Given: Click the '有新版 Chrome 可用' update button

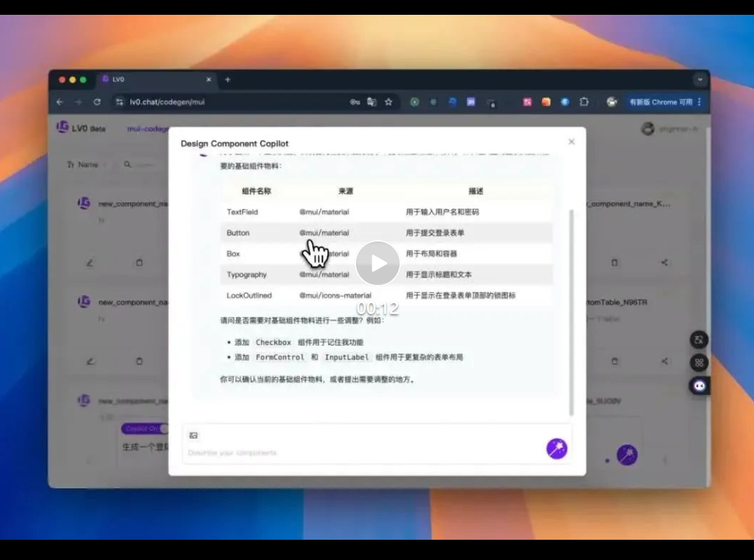Looking at the screenshot, I should pos(661,102).
